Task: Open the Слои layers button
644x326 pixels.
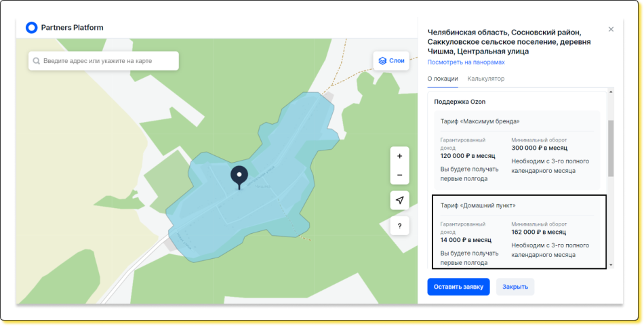Action: [x=391, y=61]
